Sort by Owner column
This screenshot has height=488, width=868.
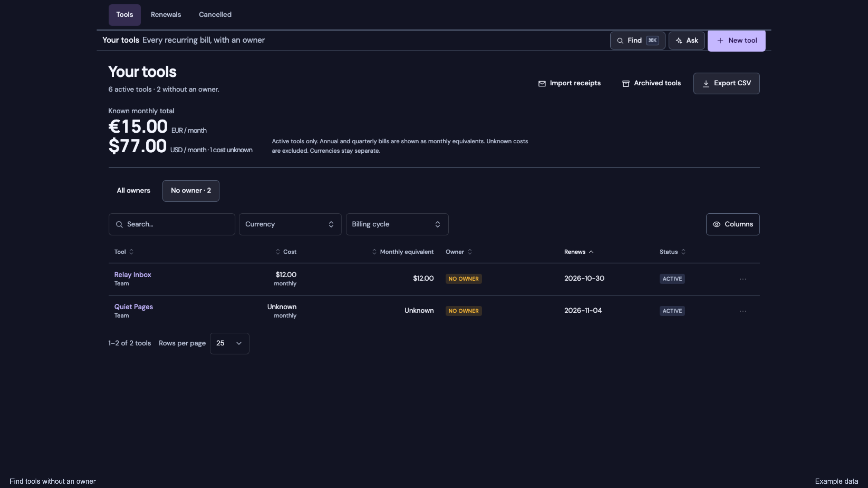coord(459,252)
